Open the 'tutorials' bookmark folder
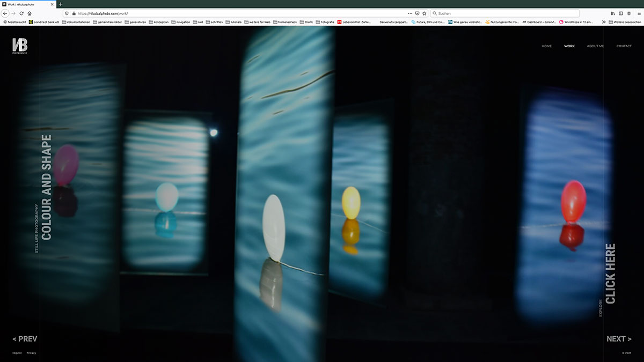 pyautogui.click(x=233, y=22)
